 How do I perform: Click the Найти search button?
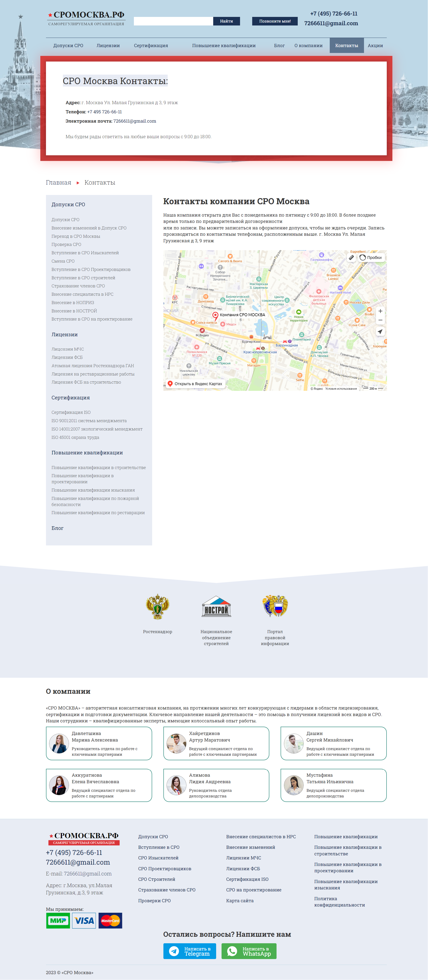coord(226,21)
